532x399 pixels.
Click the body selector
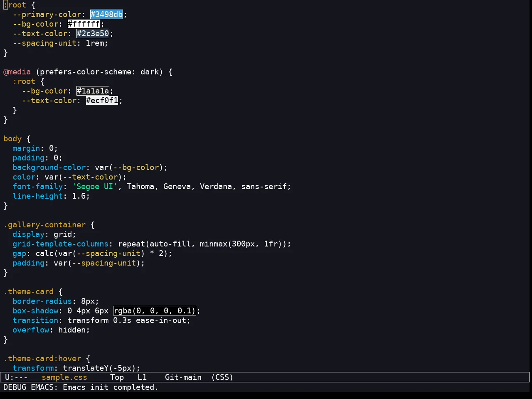click(x=12, y=139)
